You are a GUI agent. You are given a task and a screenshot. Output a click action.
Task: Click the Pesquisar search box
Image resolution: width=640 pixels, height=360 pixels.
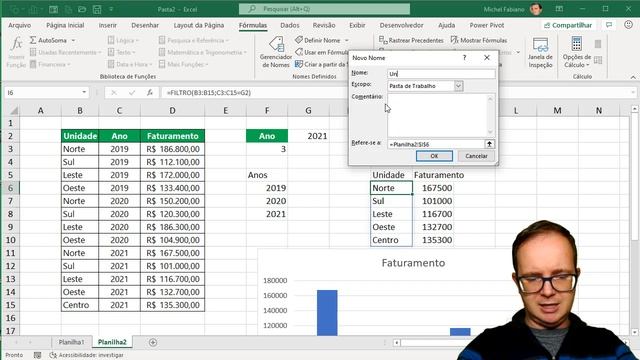point(324,9)
